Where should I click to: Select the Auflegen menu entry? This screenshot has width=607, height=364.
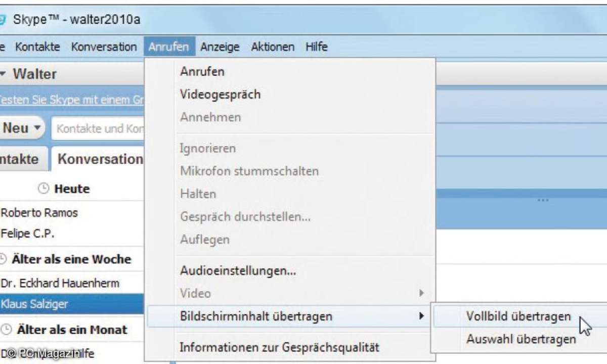click(x=290, y=240)
